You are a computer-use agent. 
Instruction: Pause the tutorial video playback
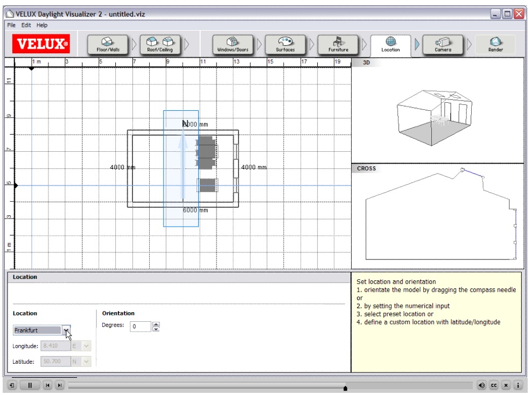coord(30,385)
